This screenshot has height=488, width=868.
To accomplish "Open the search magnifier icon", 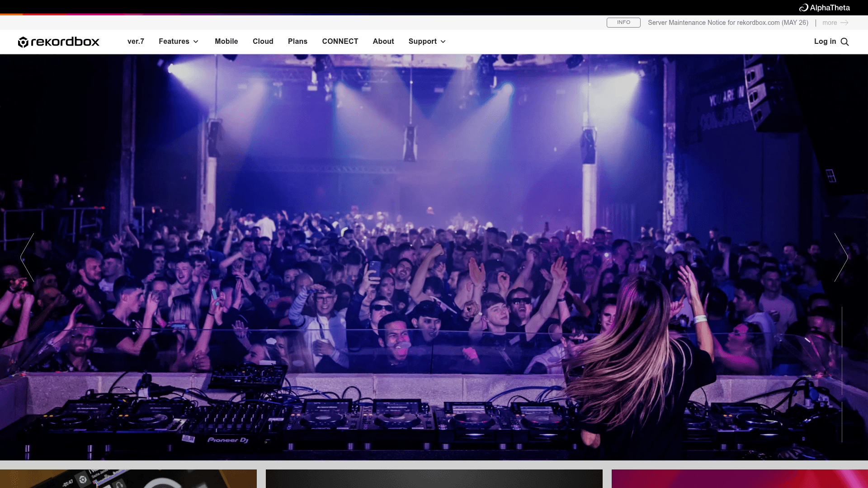I will pyautogui.click(x=844, y=42).
